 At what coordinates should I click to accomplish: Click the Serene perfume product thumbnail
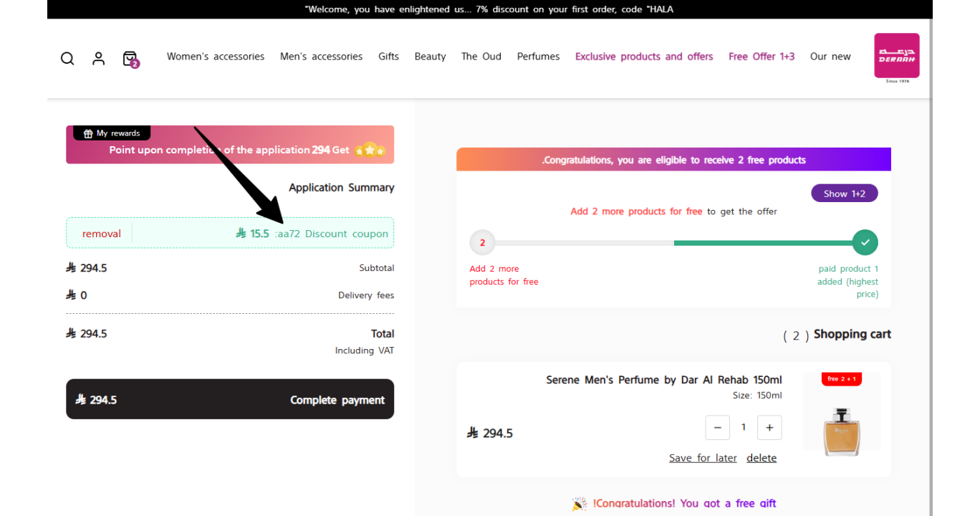pos(841,415)
